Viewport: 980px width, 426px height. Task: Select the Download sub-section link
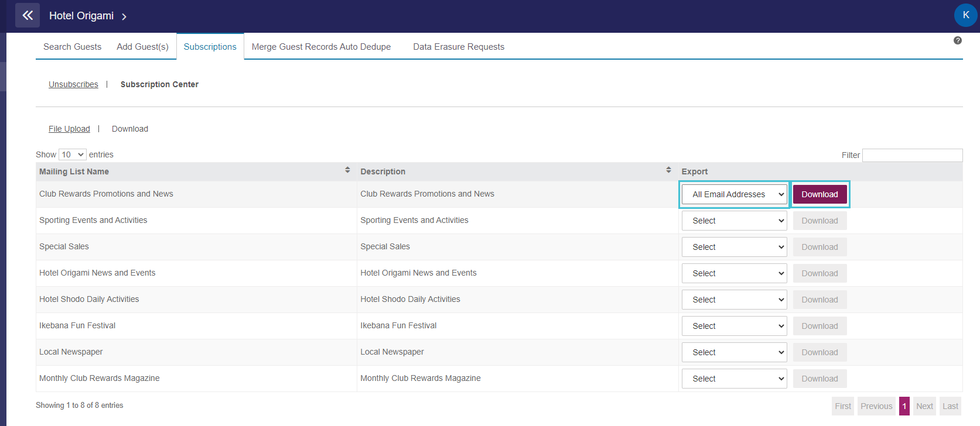pyautogui.click(x=130, y=129)
